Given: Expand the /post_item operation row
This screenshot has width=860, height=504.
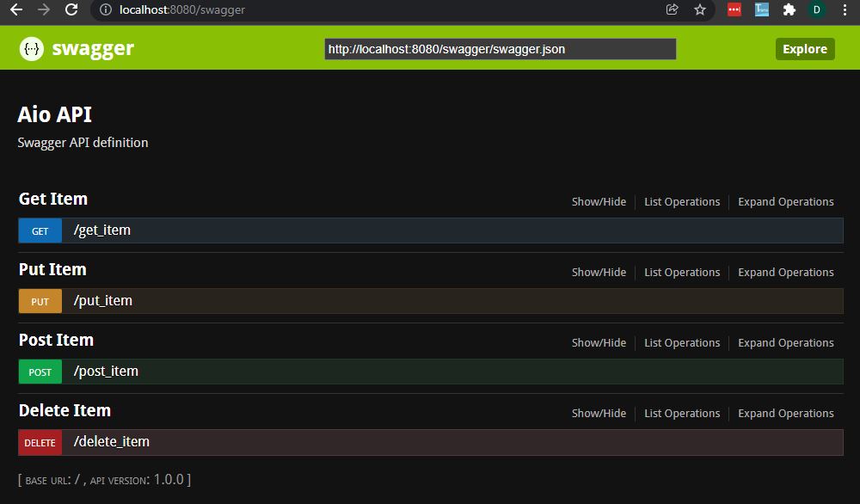Looking at the screenshot, I should point(107,371).
